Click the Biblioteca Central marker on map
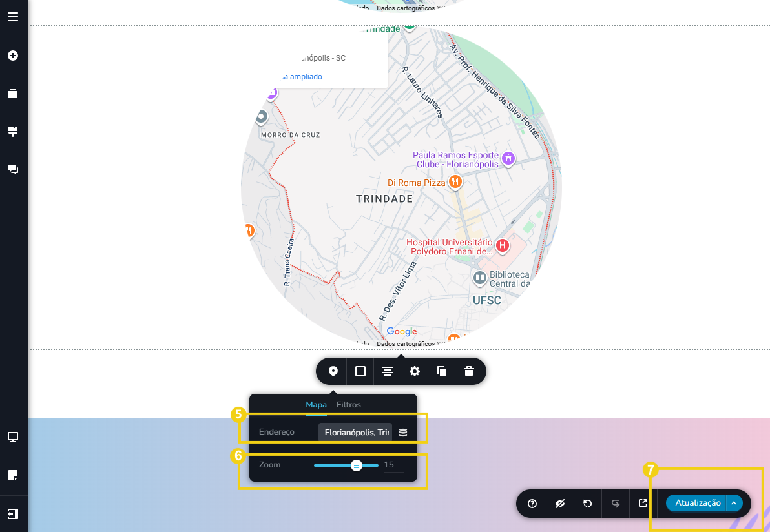Viewport: 770px width, 532px height. point(480,278)
